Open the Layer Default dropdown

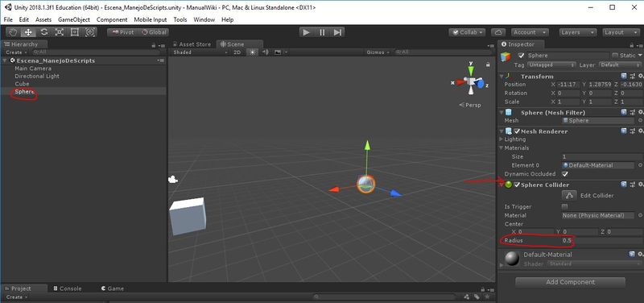click(x=620, y=65)
